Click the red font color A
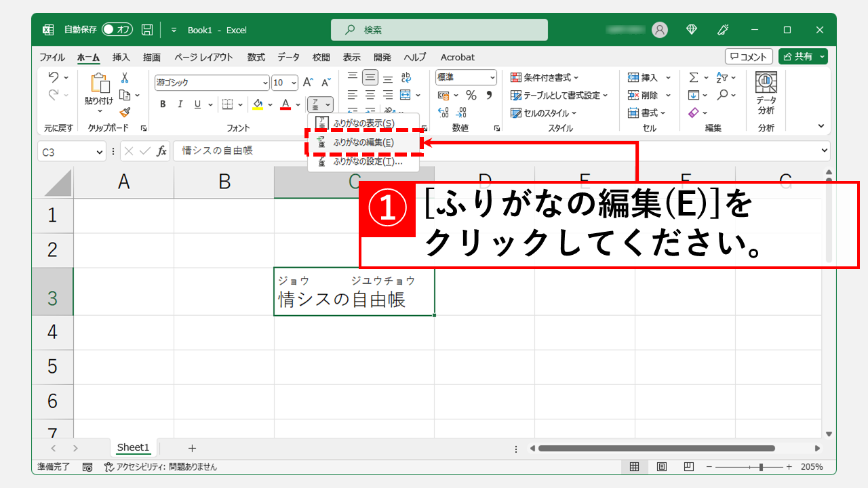 click(x=285, y=104)
